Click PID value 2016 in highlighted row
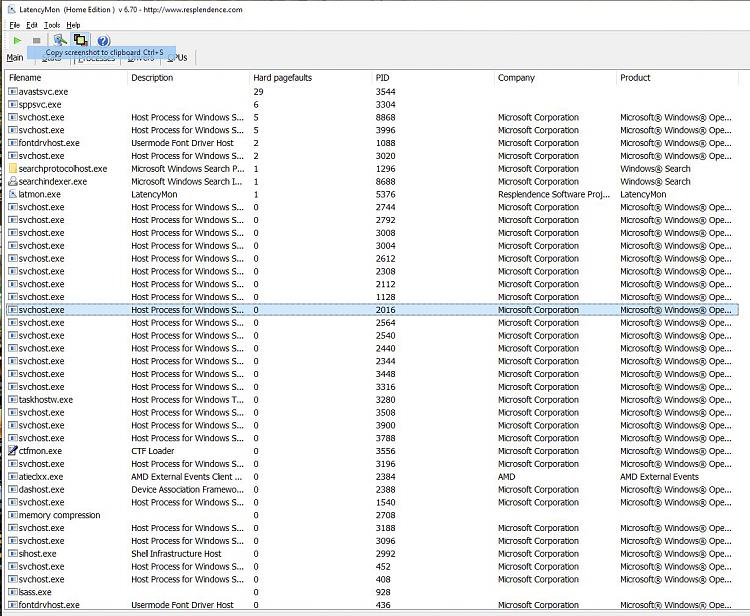The image size is (750, 616). point(386,309)
